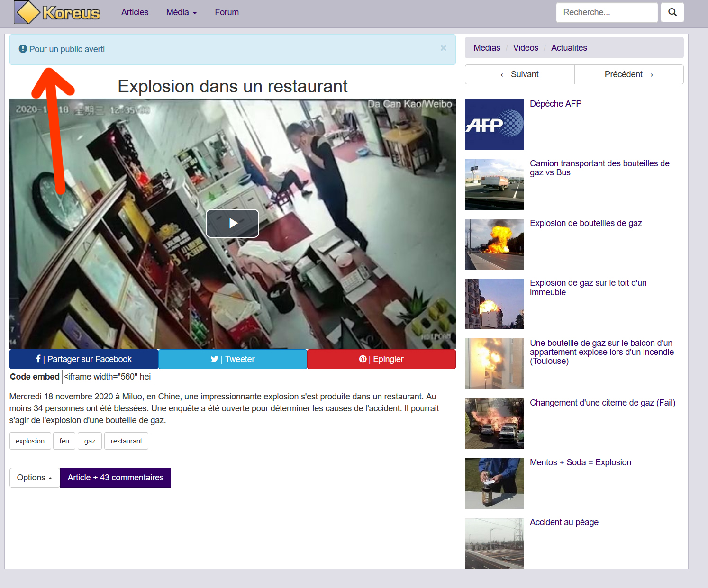Image resolution: width=708 pixels, height=588 pixels.
Task: Open the Options dropdown
Action: coord(35,478)
